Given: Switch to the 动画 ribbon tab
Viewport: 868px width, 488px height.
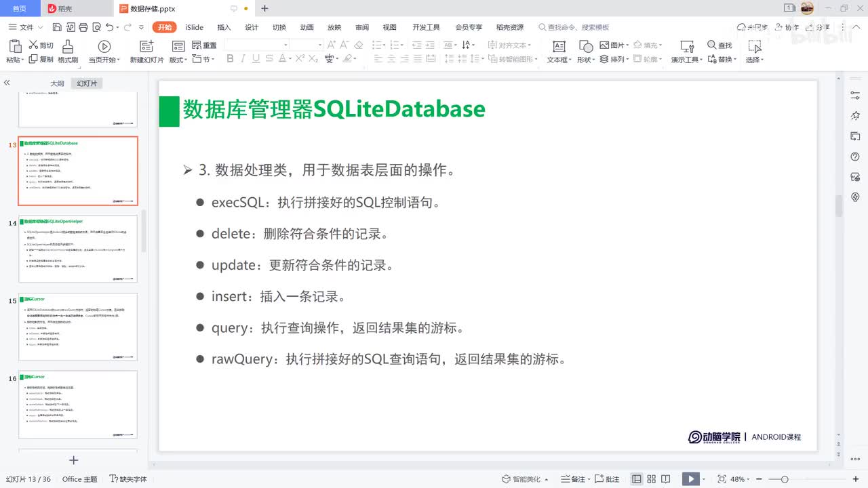Looking at the screenshot, I should coord(307,27).
